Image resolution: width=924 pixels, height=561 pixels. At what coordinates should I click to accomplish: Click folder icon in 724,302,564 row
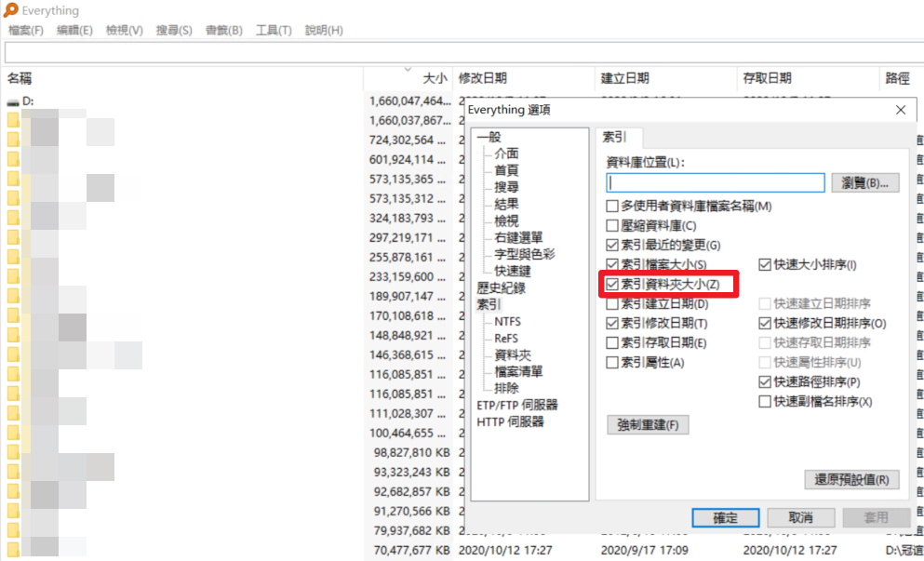click(x=13, y=140)
